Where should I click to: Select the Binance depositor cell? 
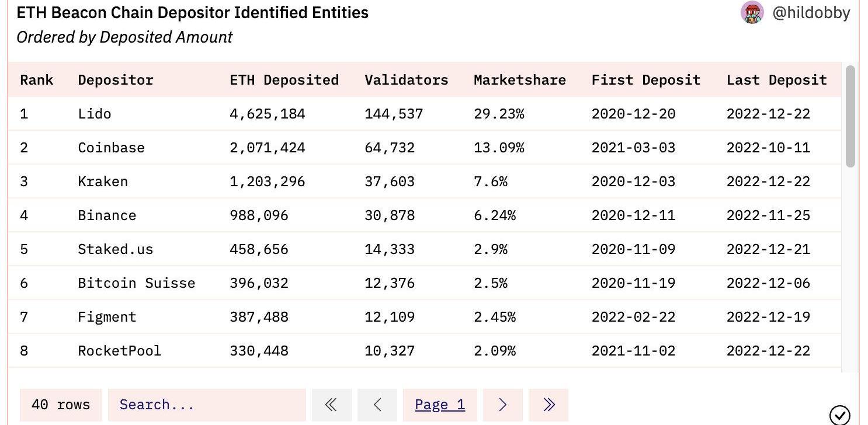point(107,215)
